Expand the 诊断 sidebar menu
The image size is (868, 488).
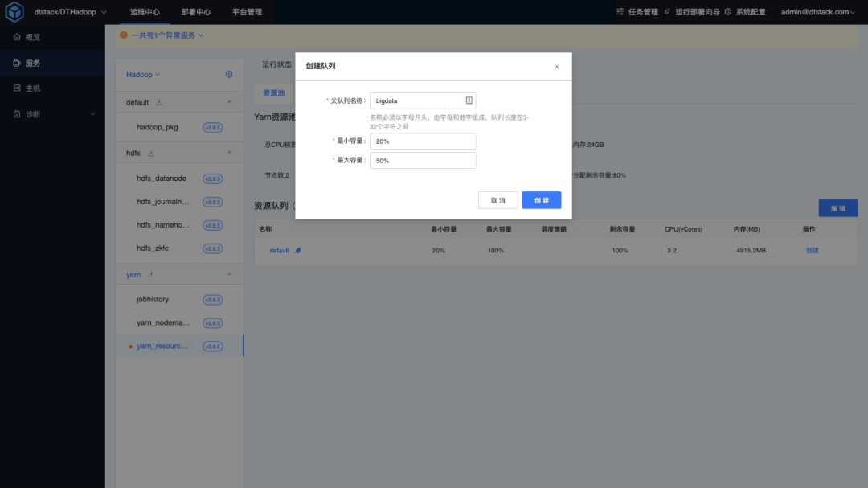point(92,114)
